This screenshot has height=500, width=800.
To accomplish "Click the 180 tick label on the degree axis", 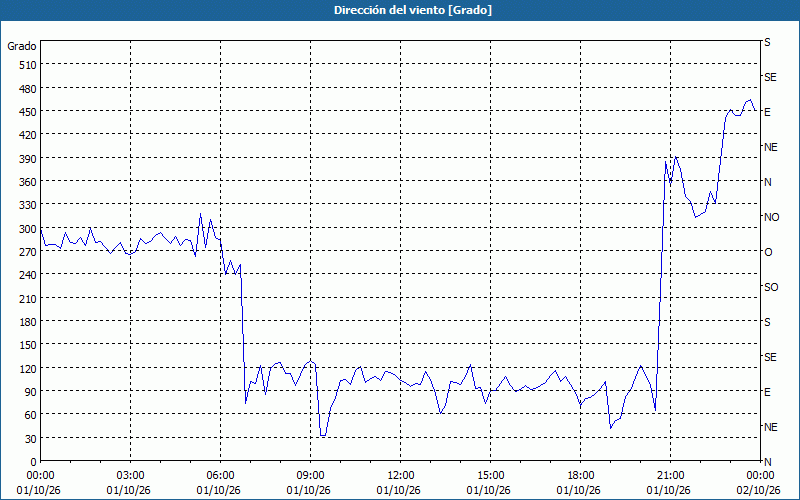I will point(28,322).
